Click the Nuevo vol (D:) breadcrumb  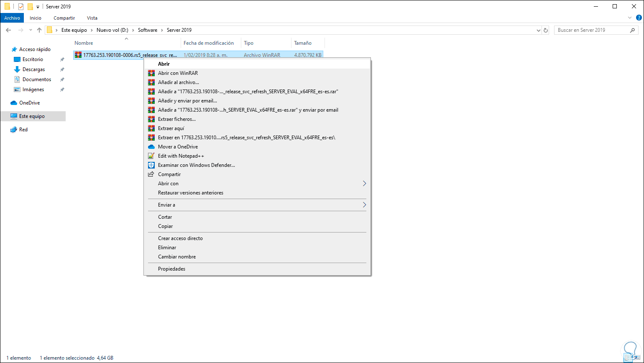point(112,30)
